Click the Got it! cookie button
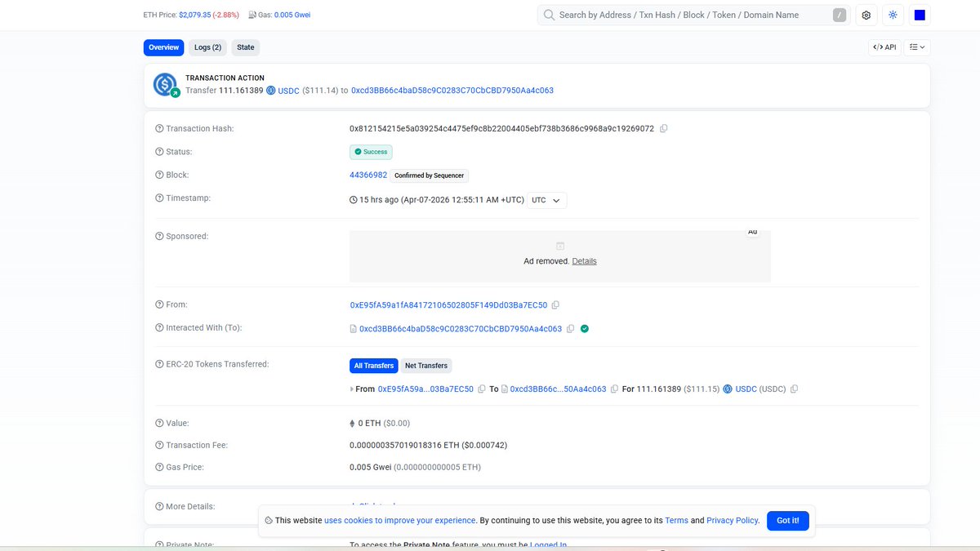Image resolution: width=980 pixels, height=551 pixels. pyautogui.click(x=788, y=520)
